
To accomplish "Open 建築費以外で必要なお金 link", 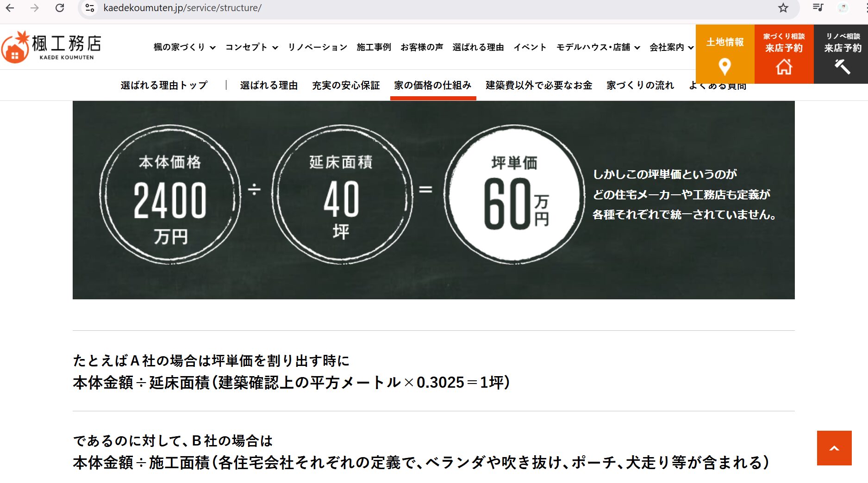I will [x=538, y=86].
